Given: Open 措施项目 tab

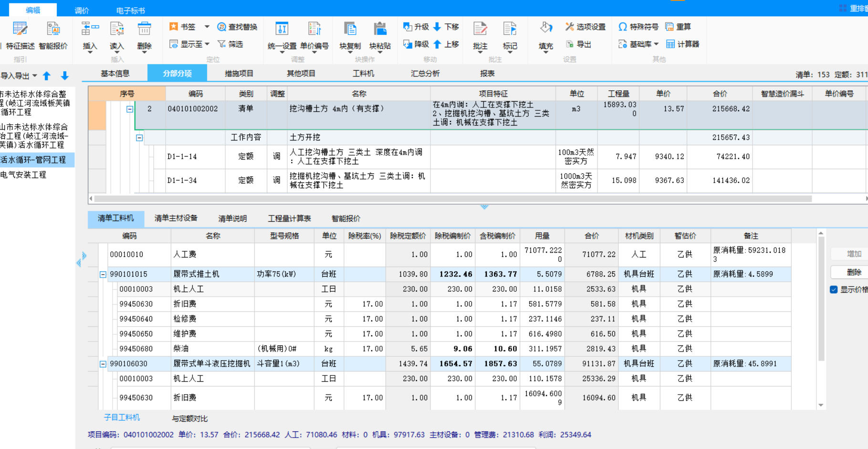Looking at the screenshot, I should point(239,73).
